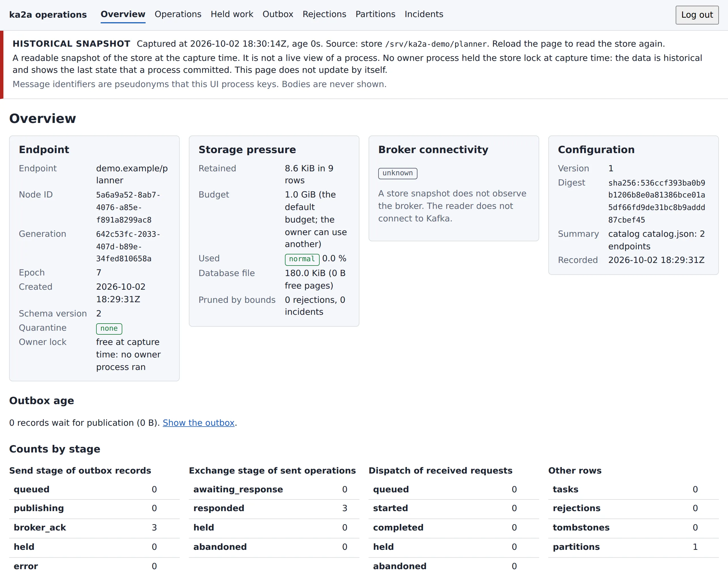Click the 'rejections' row under Other rows
The image size is (728, 576).
634,509
